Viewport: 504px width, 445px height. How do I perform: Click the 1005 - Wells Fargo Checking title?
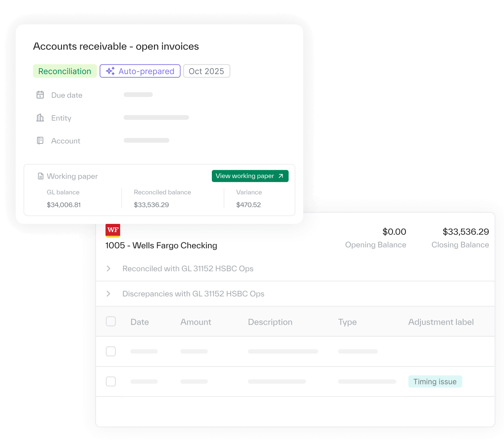coord(161,246)
